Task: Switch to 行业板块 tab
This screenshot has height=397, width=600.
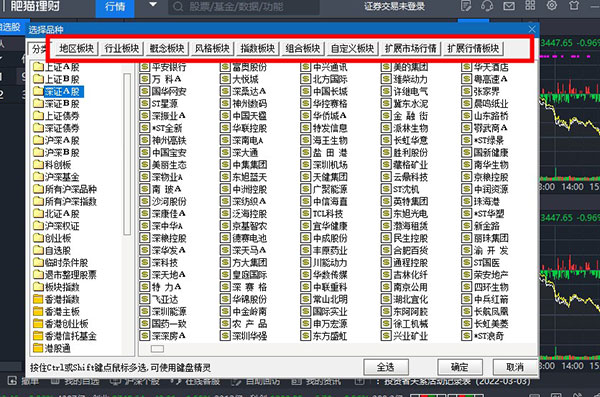Action: tap(122, 48)
